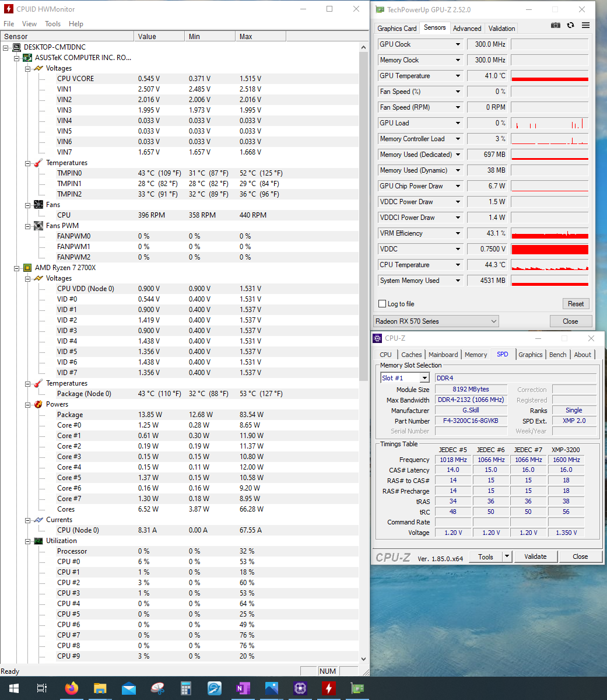The width and height of the screenshot is (607, 700).
Task: Click the Currents icon in the tree
Action: point(38,520)
